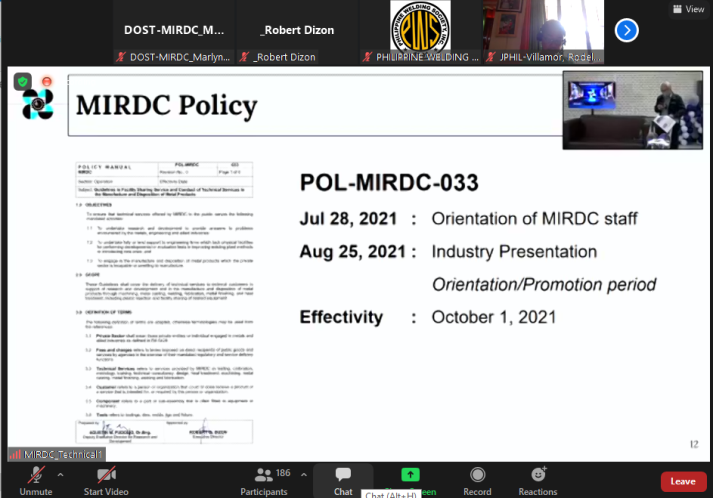This screenshot has width=713, height=498.
Task: Expand audio options arrow next to Unmute
Action: tap(60, 475)
